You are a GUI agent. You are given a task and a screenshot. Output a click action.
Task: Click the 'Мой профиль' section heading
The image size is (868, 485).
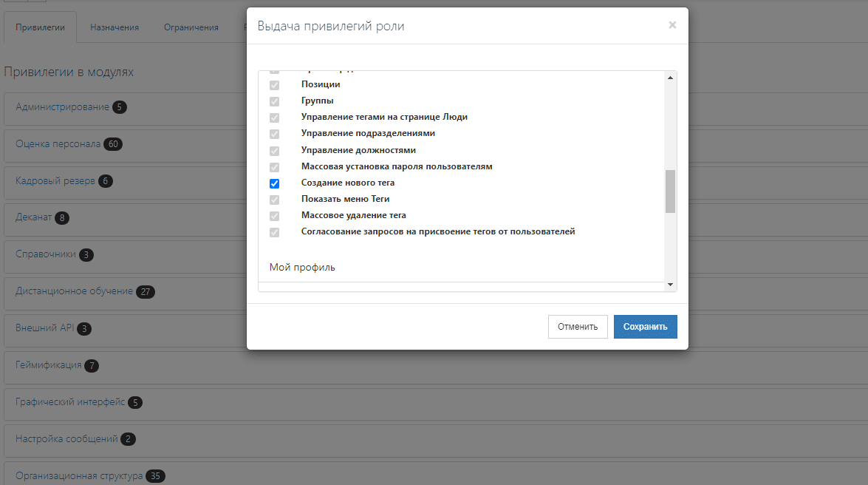pos(302,267)
